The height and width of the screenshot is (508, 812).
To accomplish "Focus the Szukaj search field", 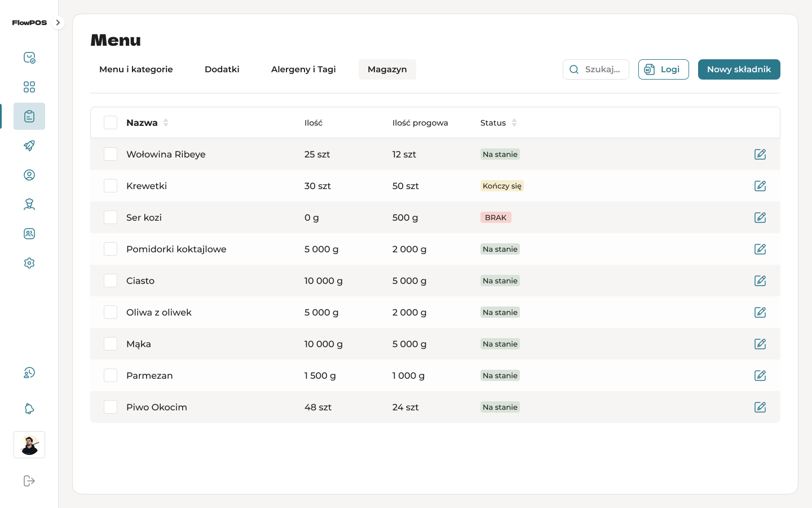I will 601,69.
